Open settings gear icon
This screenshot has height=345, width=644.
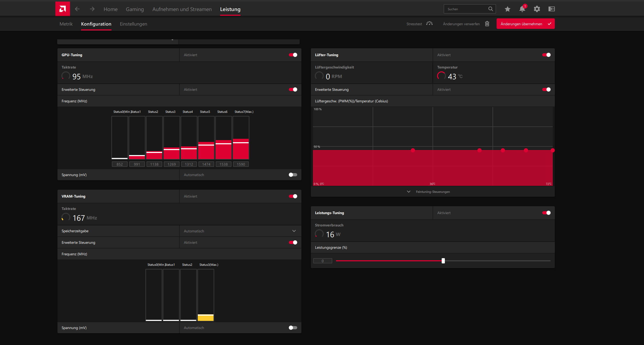(x=537, y=9)
